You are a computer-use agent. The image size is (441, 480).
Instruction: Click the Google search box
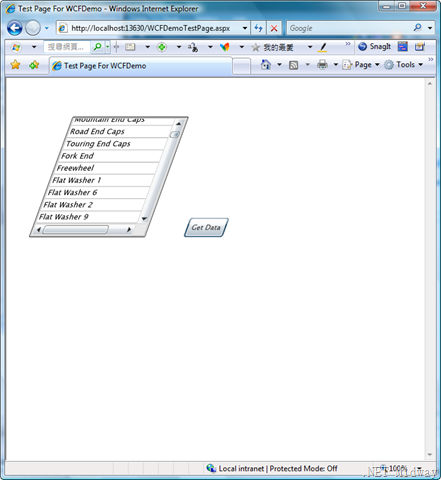click(348, 28)
